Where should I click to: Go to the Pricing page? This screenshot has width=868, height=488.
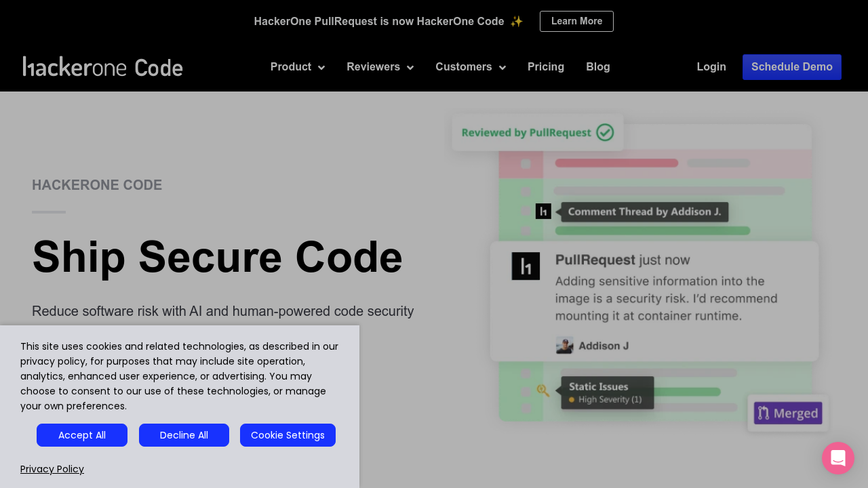pyautogui.click(x=546, y=66)
